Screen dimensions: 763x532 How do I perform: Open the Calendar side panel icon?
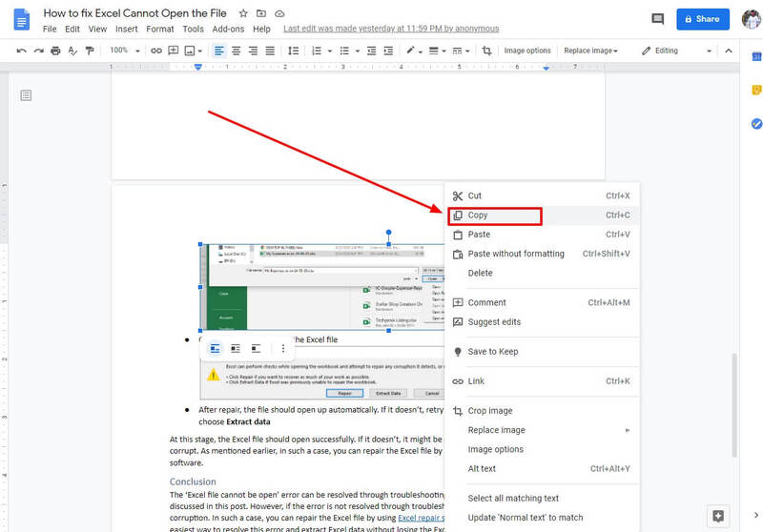click(x=756, y=56)
